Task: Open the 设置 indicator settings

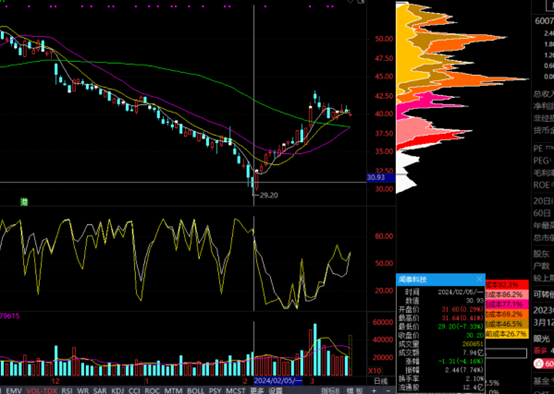Action: pos(275,390)
